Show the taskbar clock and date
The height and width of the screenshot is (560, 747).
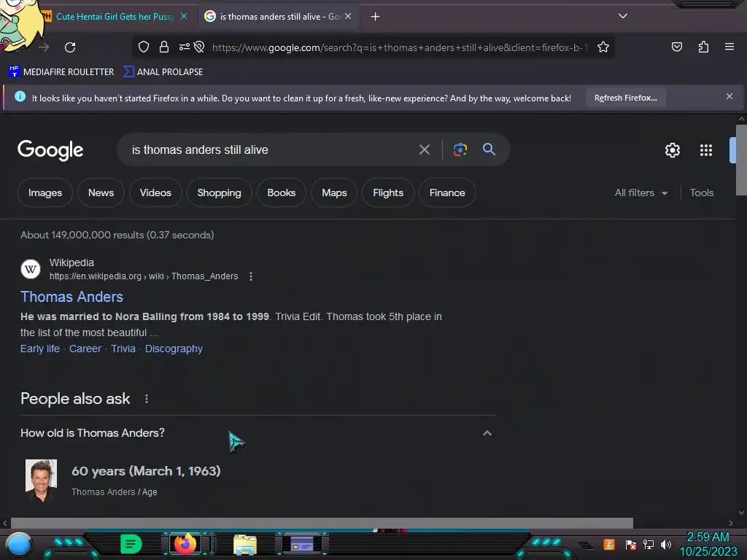coord(708,544)
